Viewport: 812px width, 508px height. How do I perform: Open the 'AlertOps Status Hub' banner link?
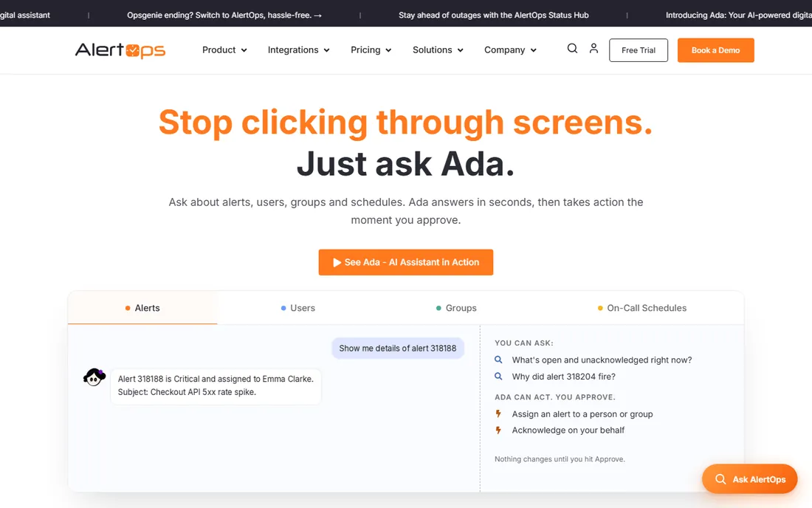[x=494, y=15]
